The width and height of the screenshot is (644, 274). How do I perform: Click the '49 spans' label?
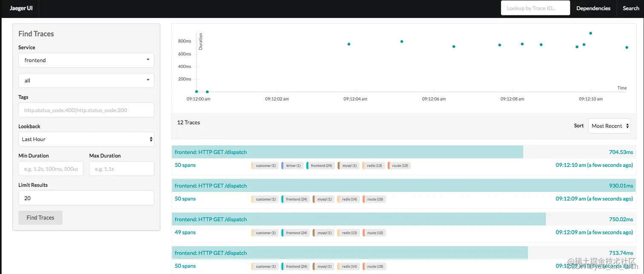point(185,232)
